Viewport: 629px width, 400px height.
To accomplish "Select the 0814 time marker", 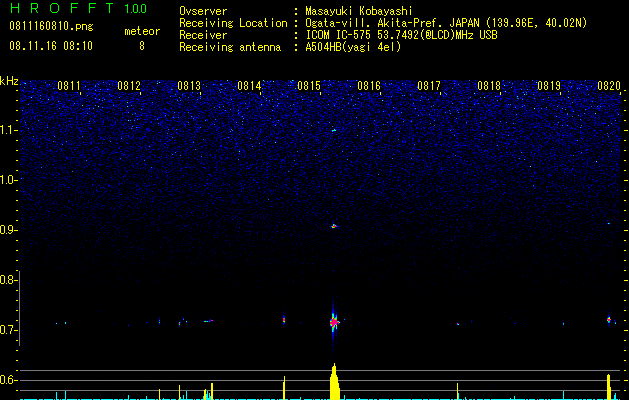I will (249, 86).
